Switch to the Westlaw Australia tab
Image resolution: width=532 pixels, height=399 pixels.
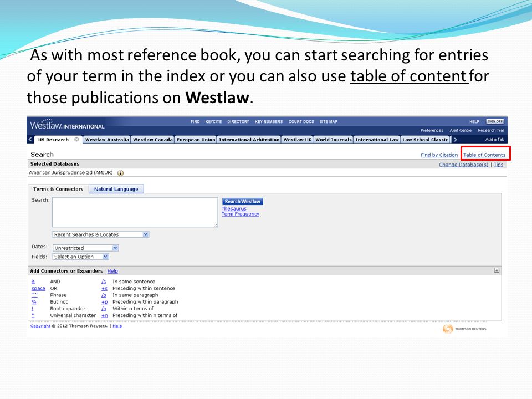pyautogui.click(x=107, y=140)
